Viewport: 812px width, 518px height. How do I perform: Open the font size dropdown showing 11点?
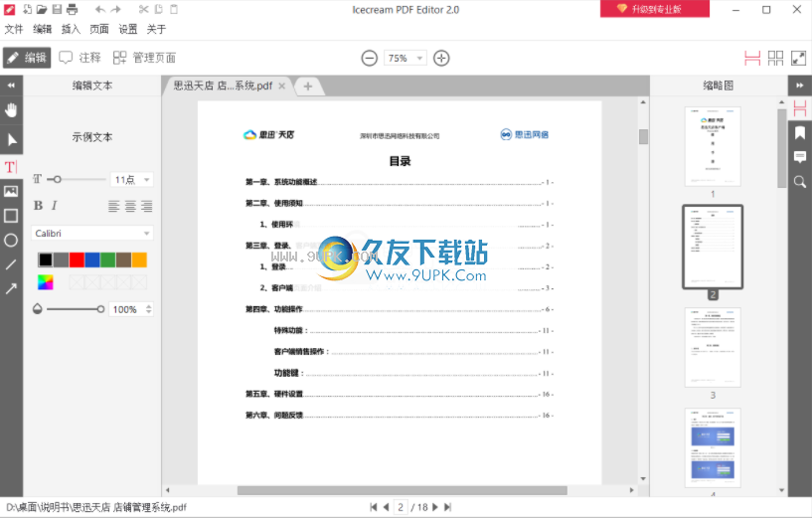[x=131, y=180]
